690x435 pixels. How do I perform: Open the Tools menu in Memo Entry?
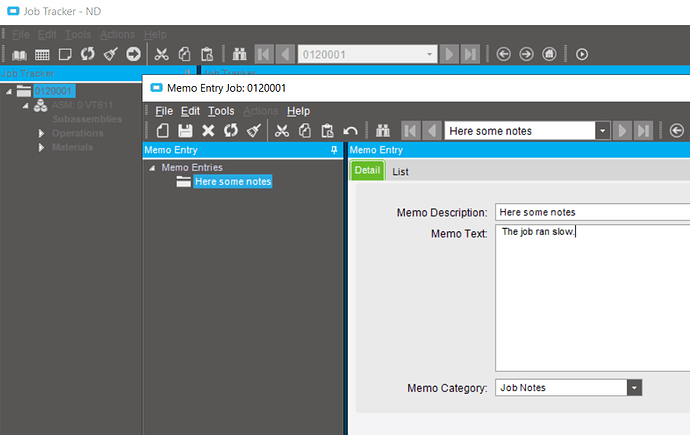(221, 111)
